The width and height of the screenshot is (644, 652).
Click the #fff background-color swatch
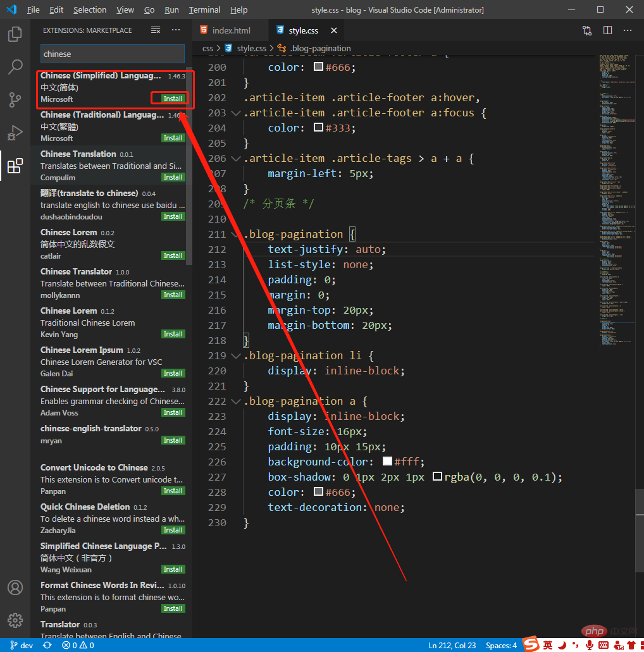tap(387, 462)
